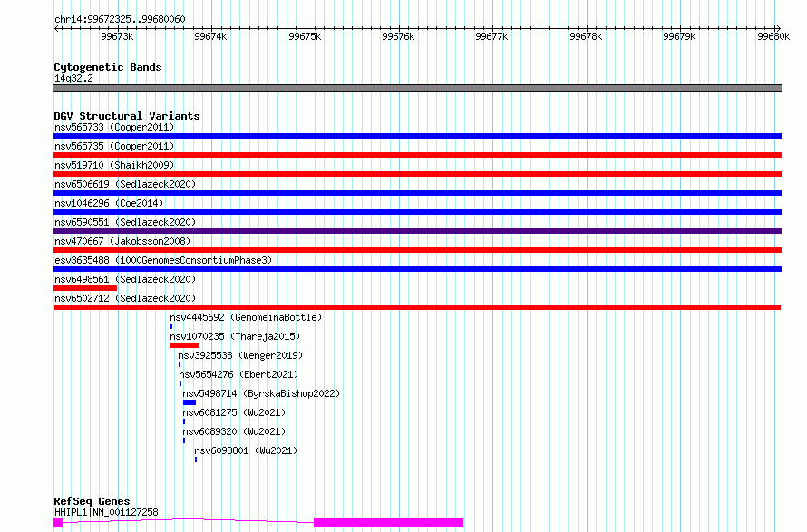Open nsv6590551 (Sedlazeck2020) variant

pos(125,222)
